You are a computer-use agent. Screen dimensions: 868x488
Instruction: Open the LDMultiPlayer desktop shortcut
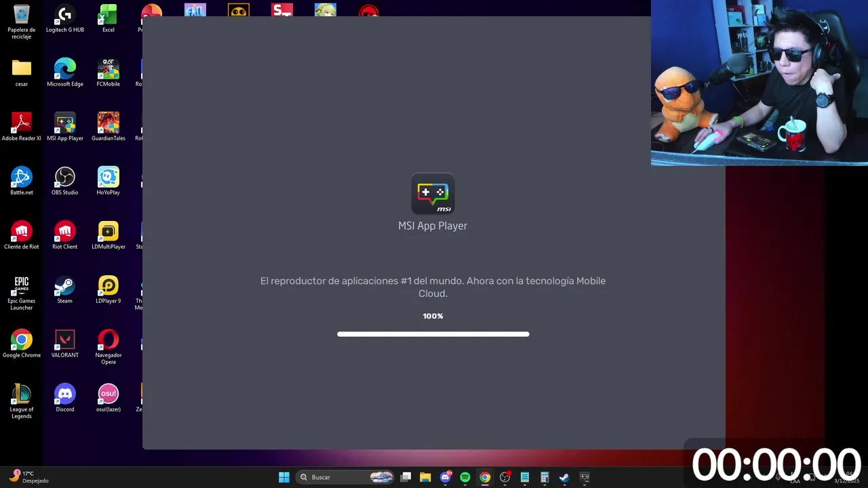pyautogui.click(x=108, y=236)
